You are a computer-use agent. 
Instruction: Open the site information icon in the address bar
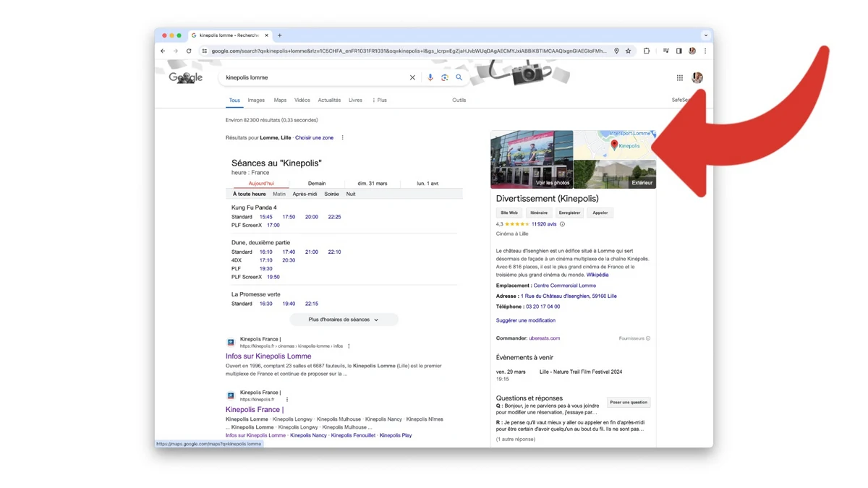coord(205,51)
